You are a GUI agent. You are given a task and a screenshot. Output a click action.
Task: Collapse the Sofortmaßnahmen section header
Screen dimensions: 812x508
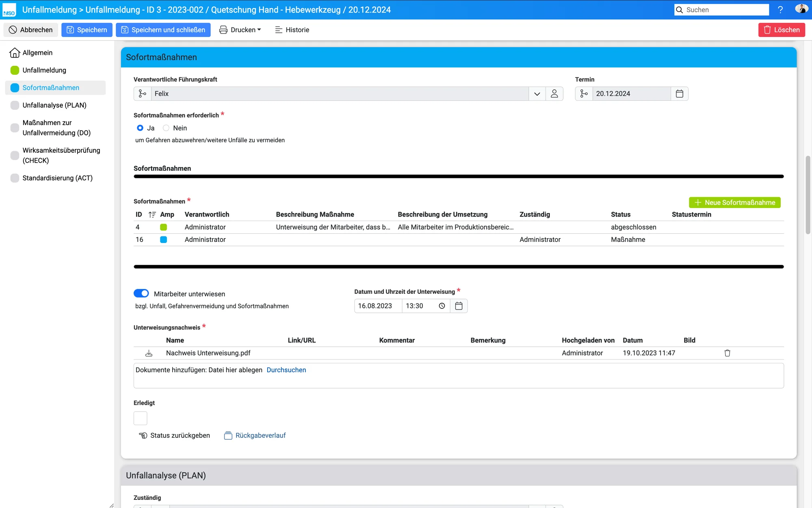[459, 57]
